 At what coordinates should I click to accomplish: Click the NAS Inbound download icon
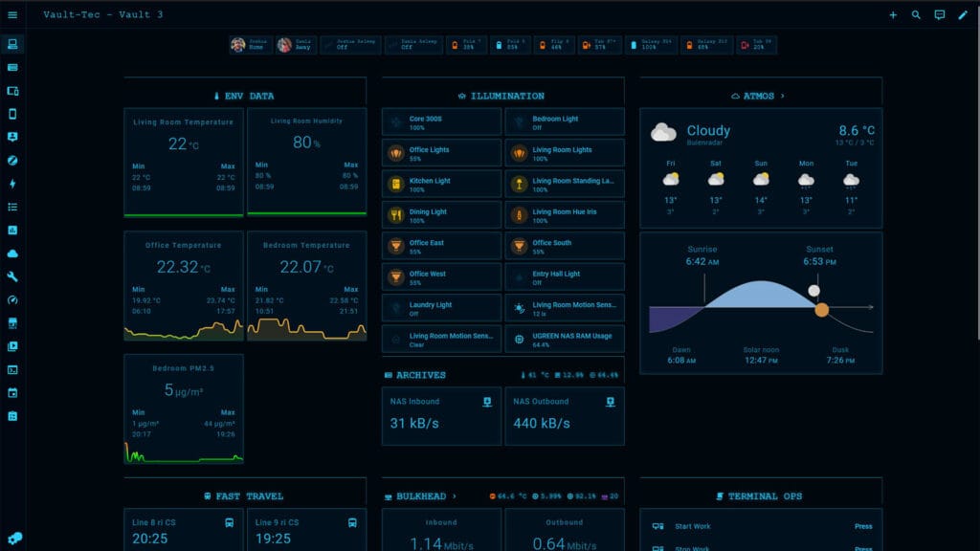pyautogui.click(x=487, y=403)
